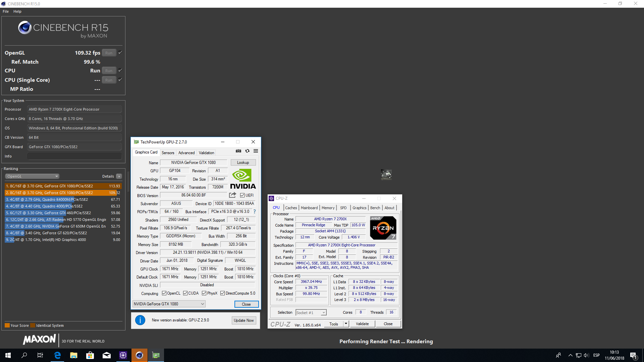Image resolution: width=644 pixels, height=362 pixels.
Task: Open CPU-Z Memory tab
Action: point(328,208)
